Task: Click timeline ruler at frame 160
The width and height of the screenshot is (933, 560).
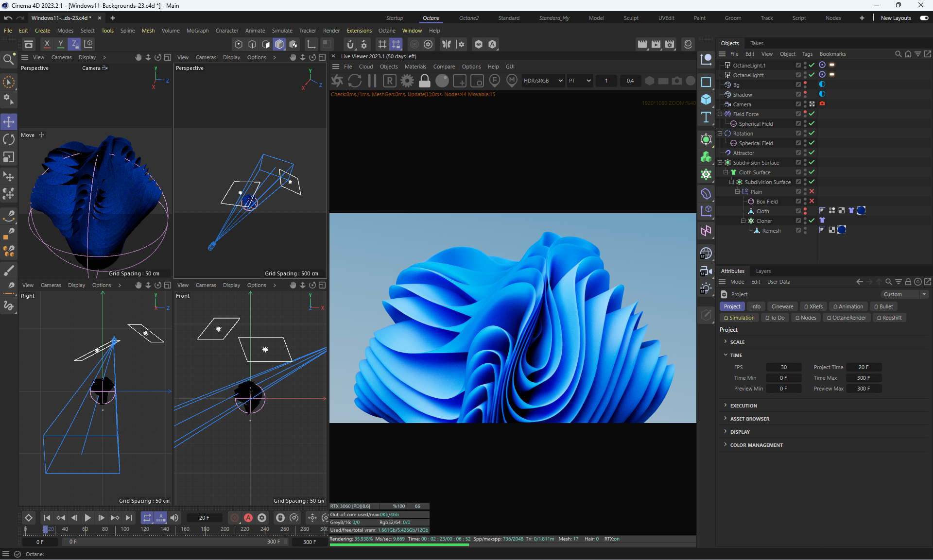Action: click(x=185, y=529)
